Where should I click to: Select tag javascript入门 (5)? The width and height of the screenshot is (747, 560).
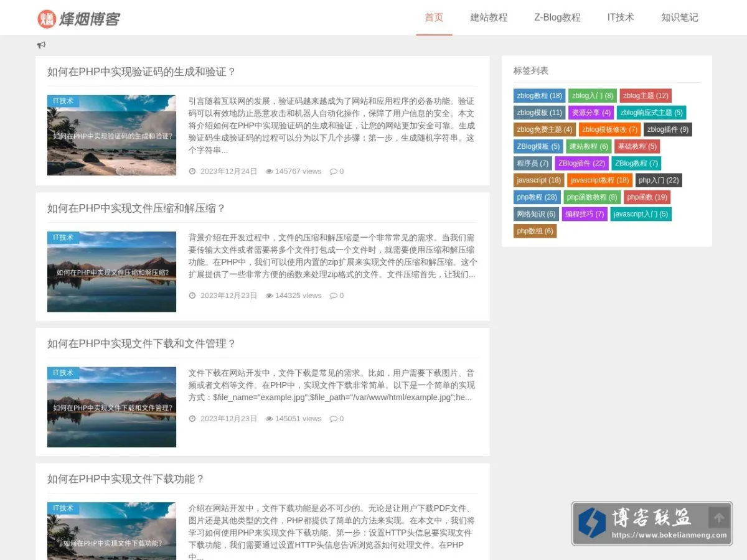[x=641, y=213]
